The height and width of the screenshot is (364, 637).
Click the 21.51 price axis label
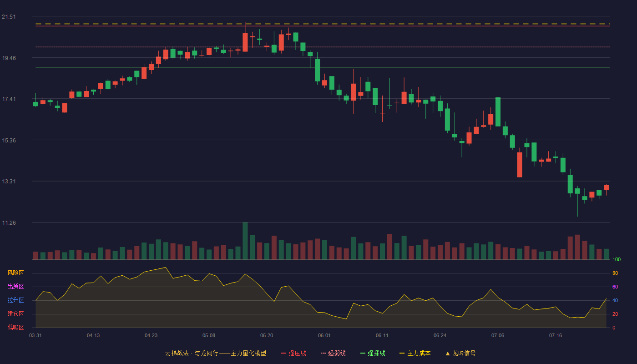9,17
